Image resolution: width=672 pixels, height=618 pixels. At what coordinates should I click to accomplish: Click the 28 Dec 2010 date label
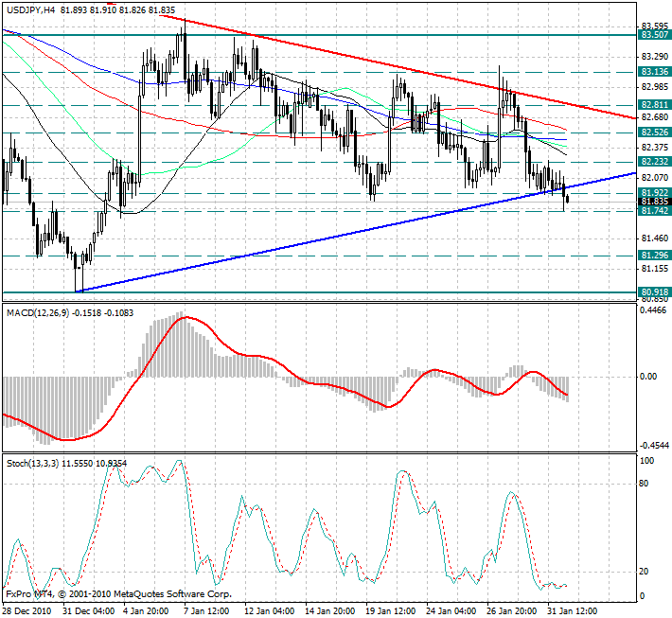(27, 610)
